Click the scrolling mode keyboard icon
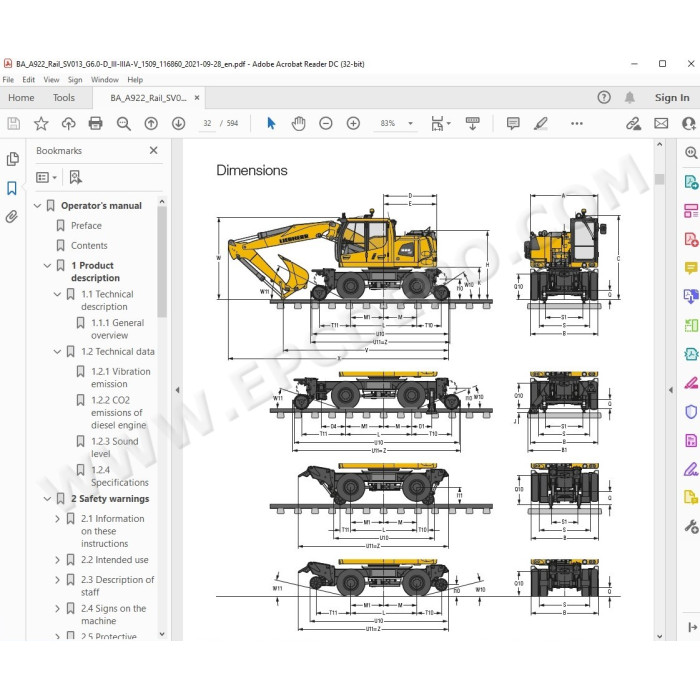 click(x=472, y=123)
